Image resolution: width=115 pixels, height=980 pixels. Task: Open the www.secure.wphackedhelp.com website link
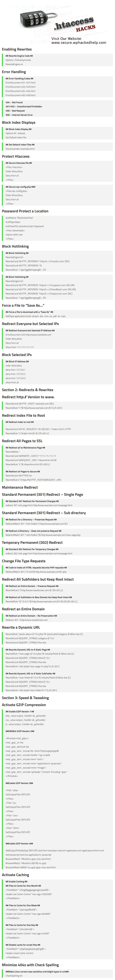coord(78,43)
